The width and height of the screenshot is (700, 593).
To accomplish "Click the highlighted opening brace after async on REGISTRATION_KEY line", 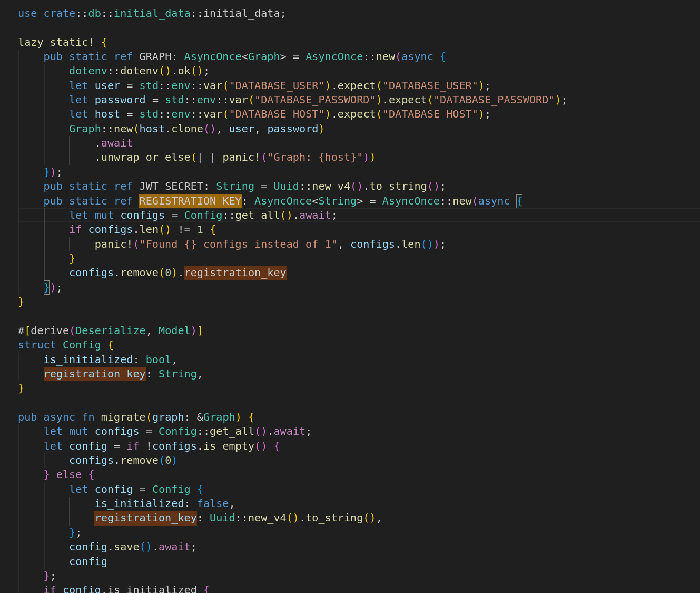I will [x=519, y=201].
